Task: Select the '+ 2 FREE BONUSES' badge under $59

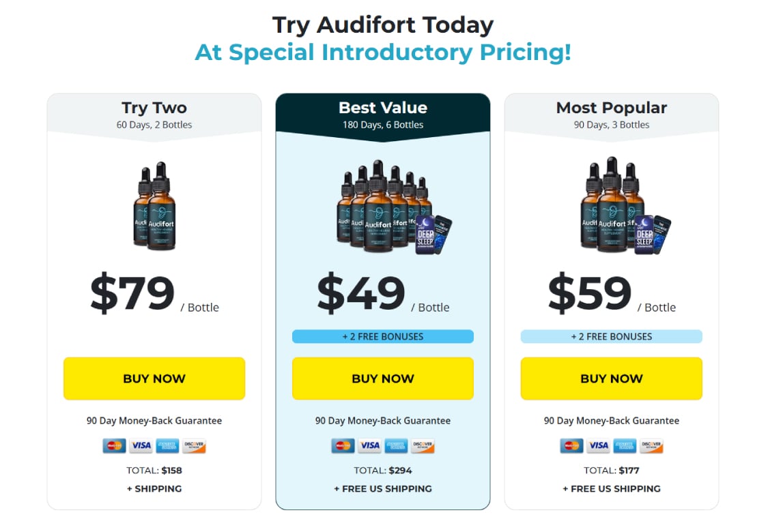Action: 611,336
